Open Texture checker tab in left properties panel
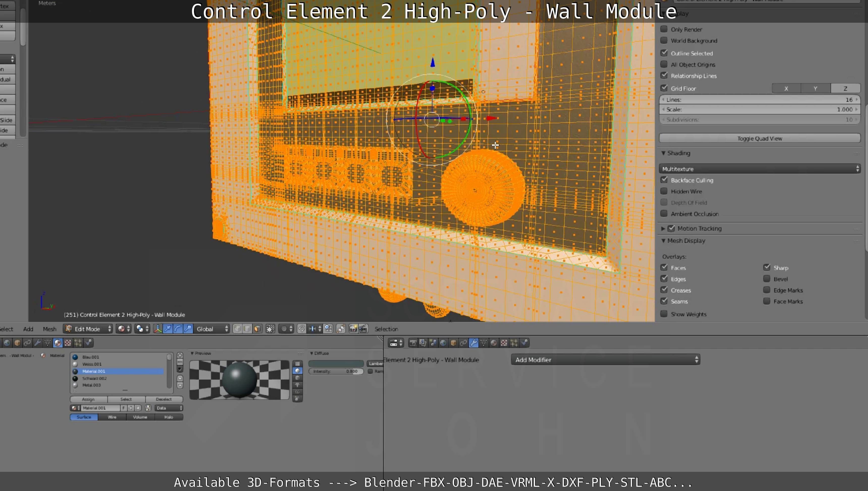This screenshot has width=868, height=491. pyautogui.click(x=68, y=343)
